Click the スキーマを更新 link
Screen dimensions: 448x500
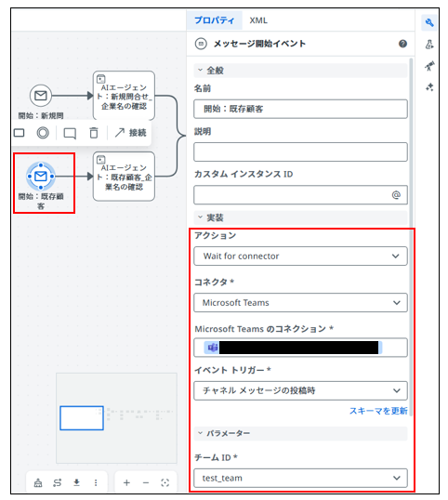pos(378,411)
